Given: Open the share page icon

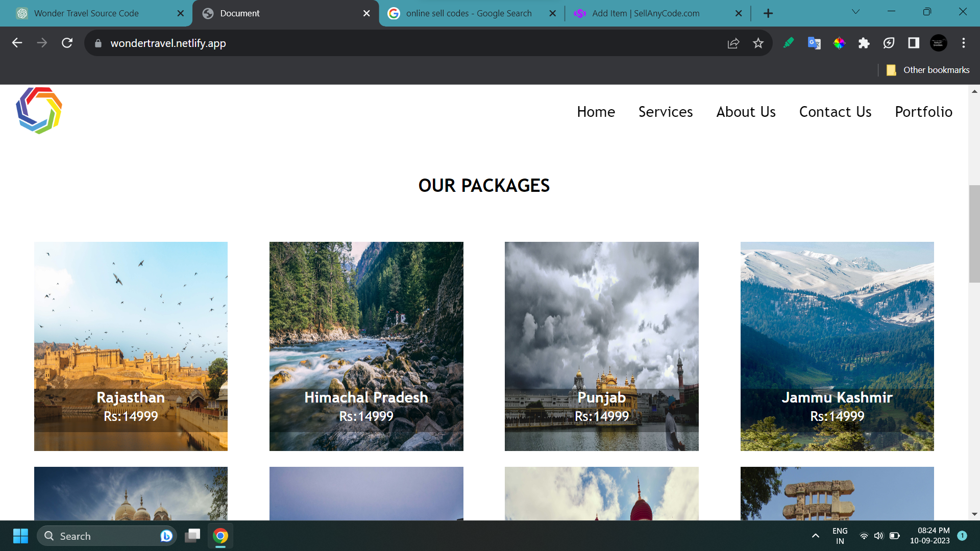Looking at the screenshot, I should point(733,43).
